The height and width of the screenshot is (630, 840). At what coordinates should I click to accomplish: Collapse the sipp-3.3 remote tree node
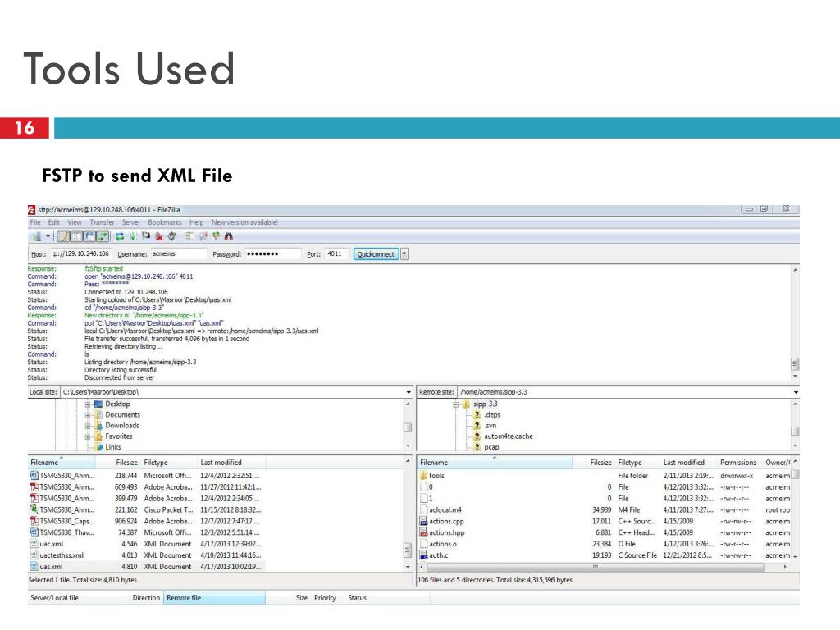(456, 404)
